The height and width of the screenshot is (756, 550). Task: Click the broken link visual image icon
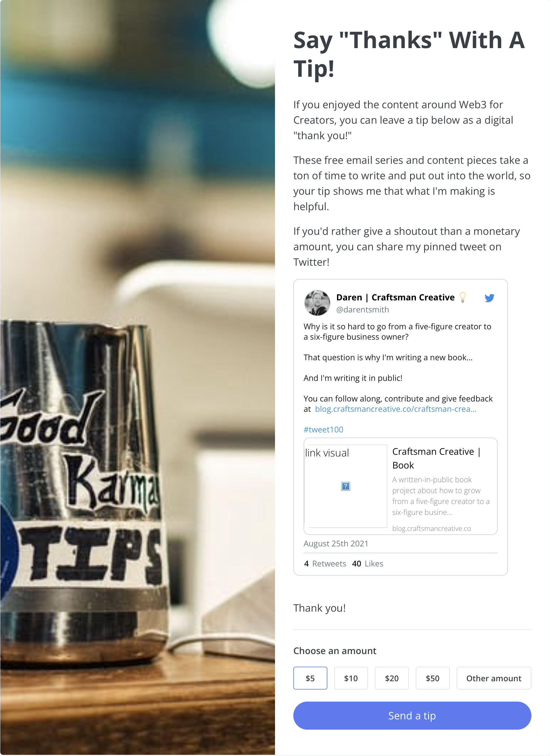coord(345,486)
